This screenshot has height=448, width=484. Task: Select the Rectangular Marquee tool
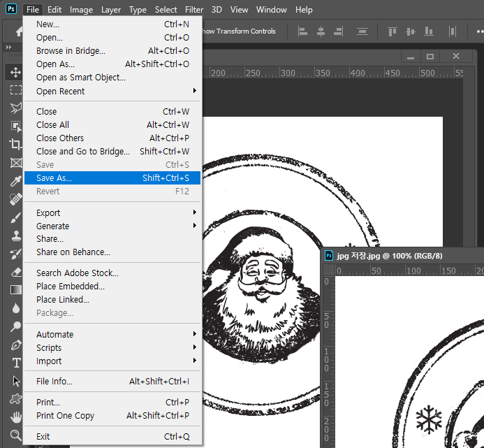(15, 90)
